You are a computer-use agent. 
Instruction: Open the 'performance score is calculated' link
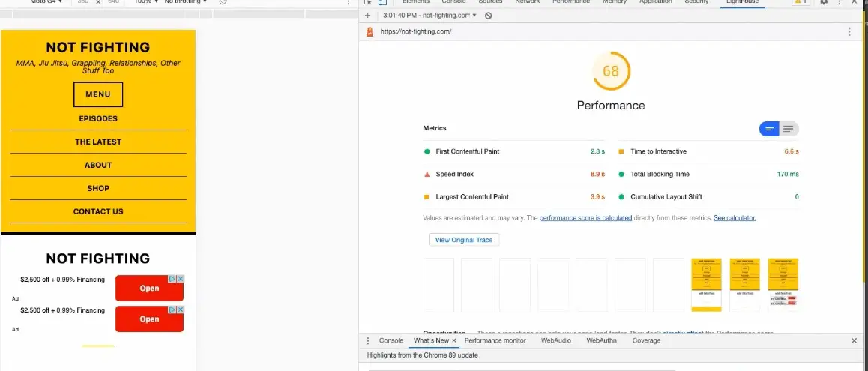585,218
